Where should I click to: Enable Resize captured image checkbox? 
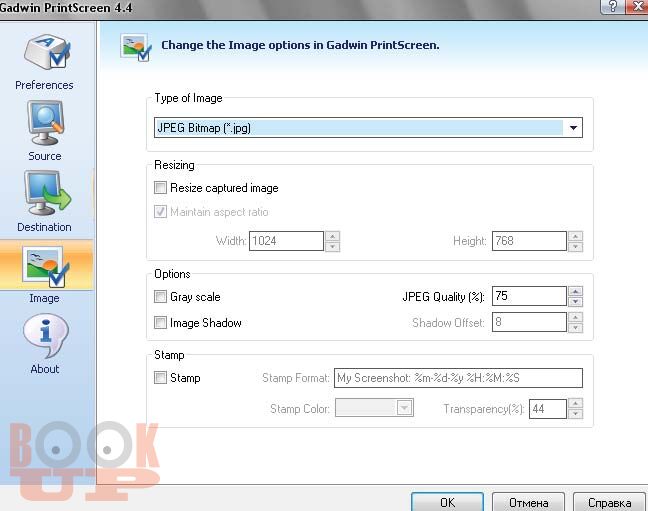pyautogui.click(x=160, y=188)
